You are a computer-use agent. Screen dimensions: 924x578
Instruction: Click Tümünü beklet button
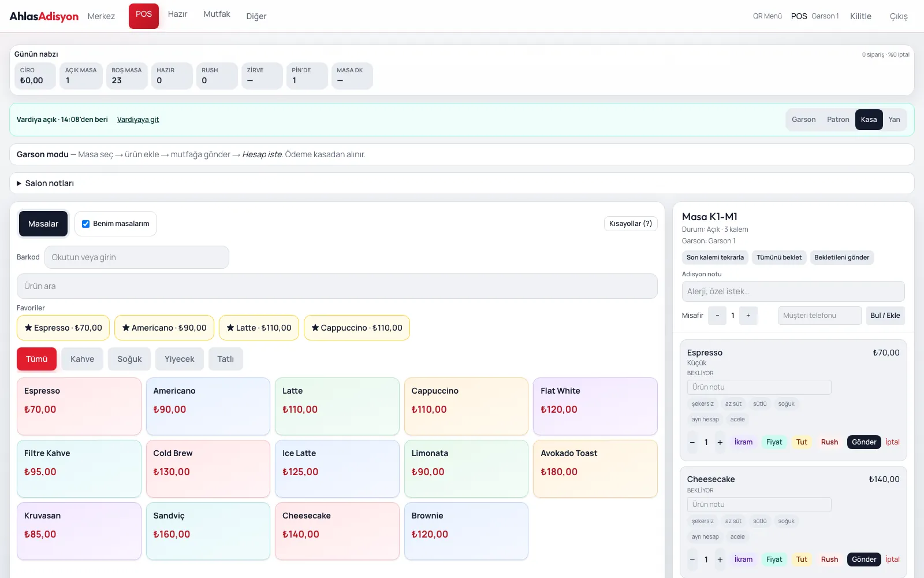point(779,257)
